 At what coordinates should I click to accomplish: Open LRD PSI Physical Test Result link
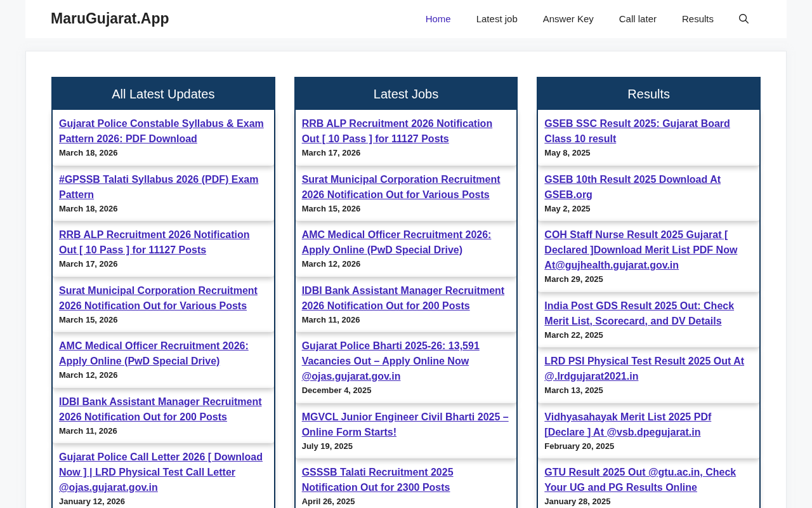point(644,368)
